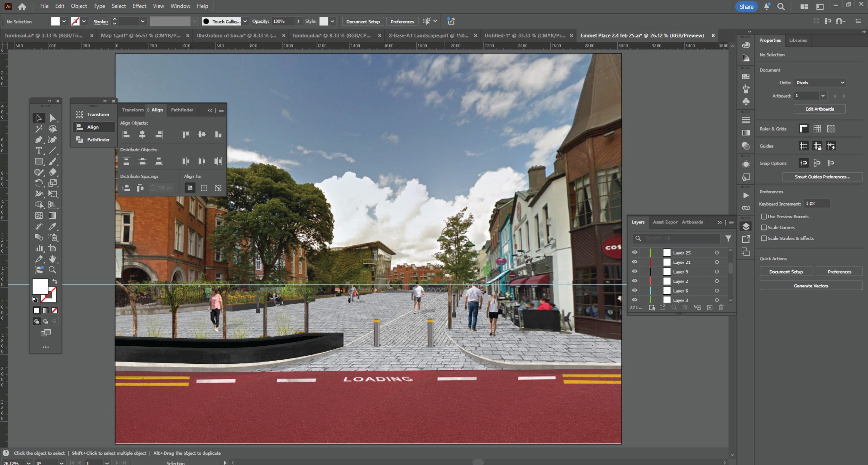Image resolution: width=868 pixels, height=465 pixels.
Task: Select the Magic Wand tool
Action: (39, 129)
